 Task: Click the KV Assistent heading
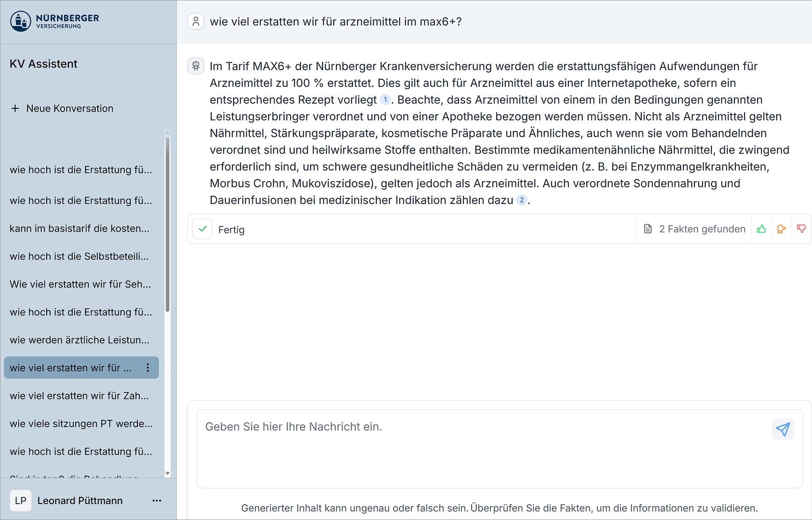pyautogui.click(x=43, y=64)
